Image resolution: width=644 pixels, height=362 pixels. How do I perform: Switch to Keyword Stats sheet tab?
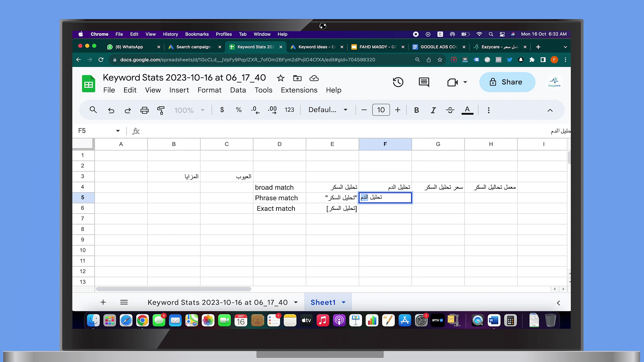pyautogui.click(x=217, y=302)
